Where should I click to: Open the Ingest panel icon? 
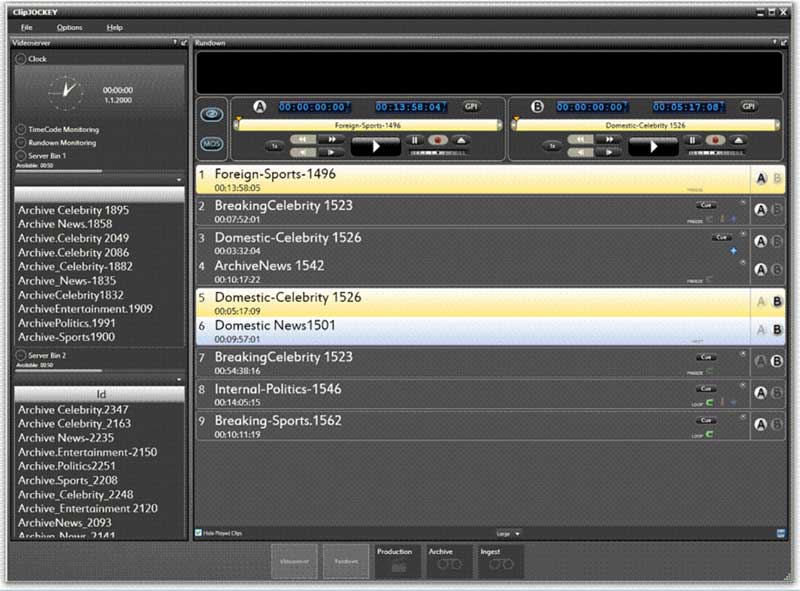pyautogui.click(x=500, y=561)
